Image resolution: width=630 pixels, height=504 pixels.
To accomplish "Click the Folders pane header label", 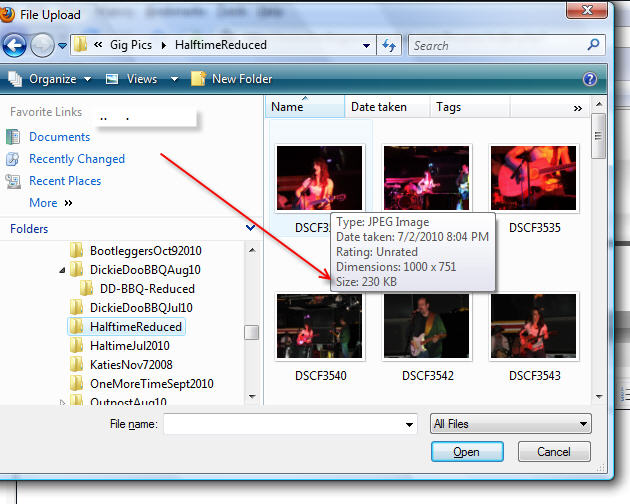I will click(29, 229).
